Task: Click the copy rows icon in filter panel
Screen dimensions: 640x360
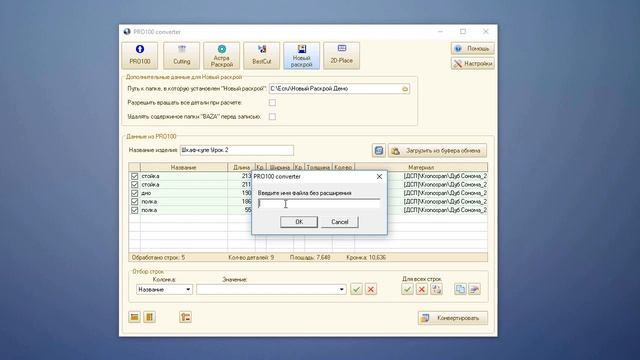Action: pos(460,289)
